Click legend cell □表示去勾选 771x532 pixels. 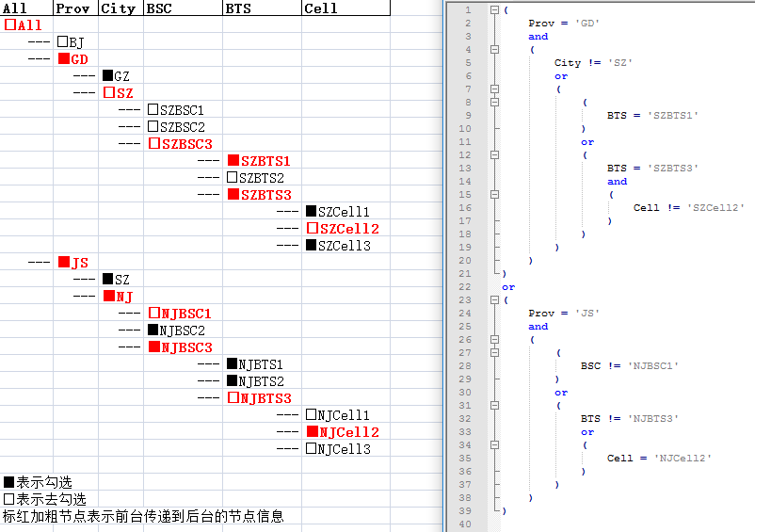click(x=45, y=499)
